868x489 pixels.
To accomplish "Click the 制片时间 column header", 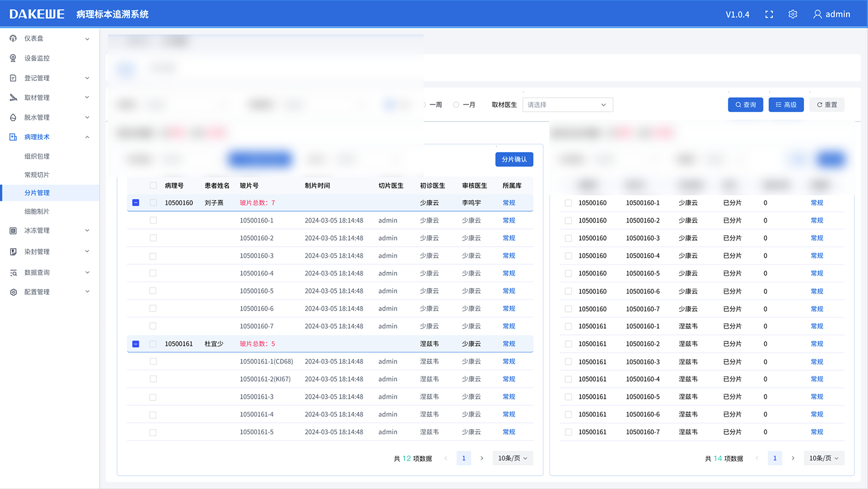I will tap(317, 186).
